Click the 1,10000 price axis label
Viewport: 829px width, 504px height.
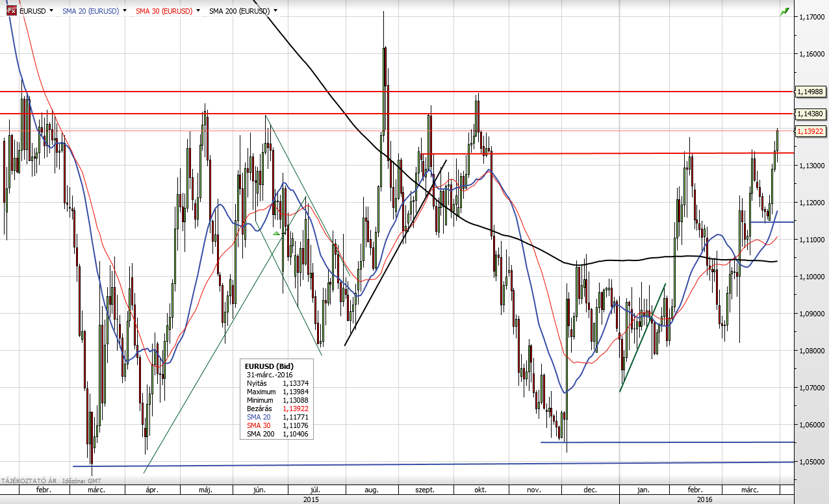(811, 277)
